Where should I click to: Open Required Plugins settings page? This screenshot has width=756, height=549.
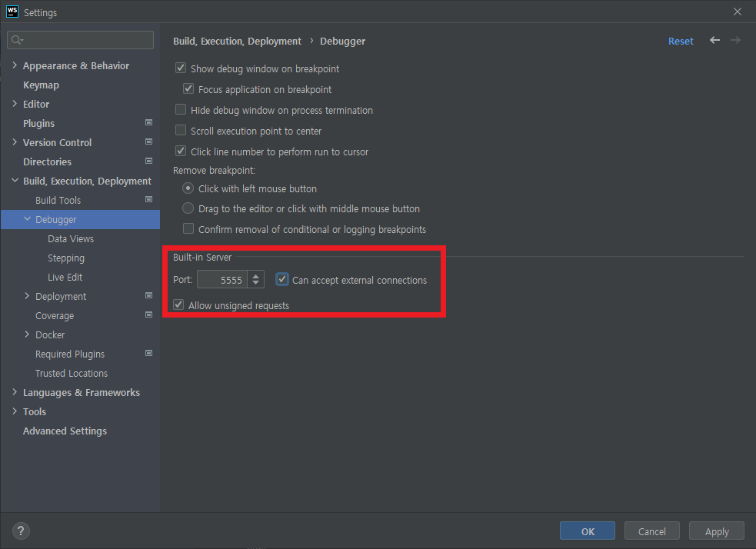70,354
